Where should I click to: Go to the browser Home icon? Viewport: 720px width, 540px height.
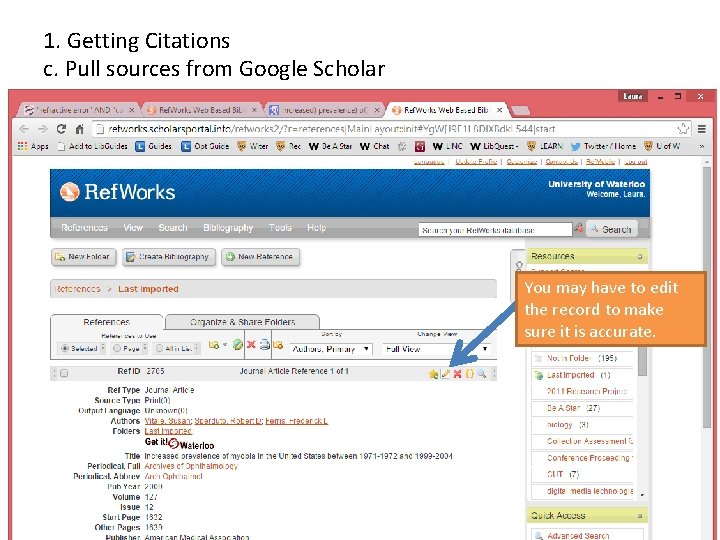(79, 129)
